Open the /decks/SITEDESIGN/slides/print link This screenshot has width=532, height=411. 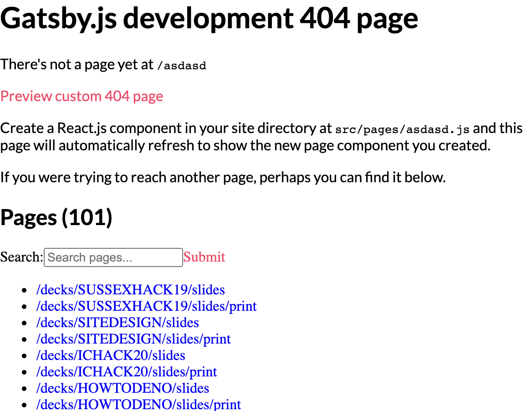point(133,339)
